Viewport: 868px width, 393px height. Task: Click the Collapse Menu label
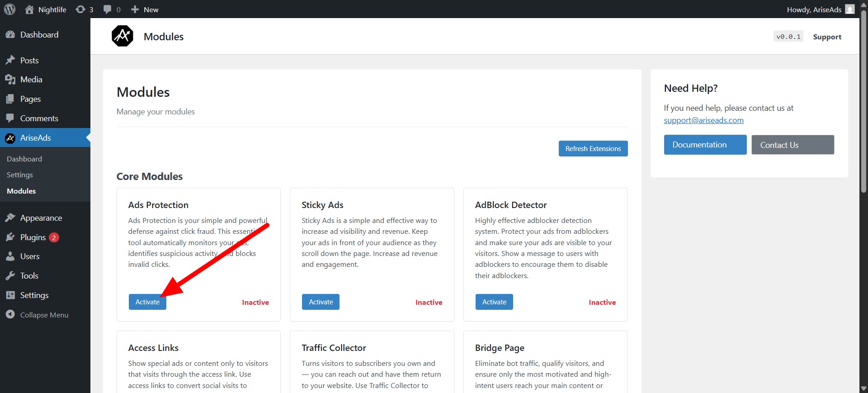(x=44, y=315)
